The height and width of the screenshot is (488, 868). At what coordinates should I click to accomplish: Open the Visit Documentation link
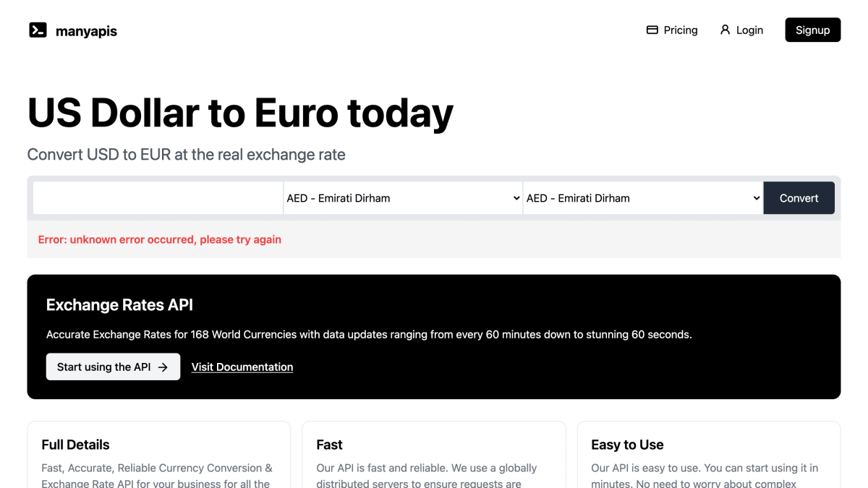click(242, 367)
